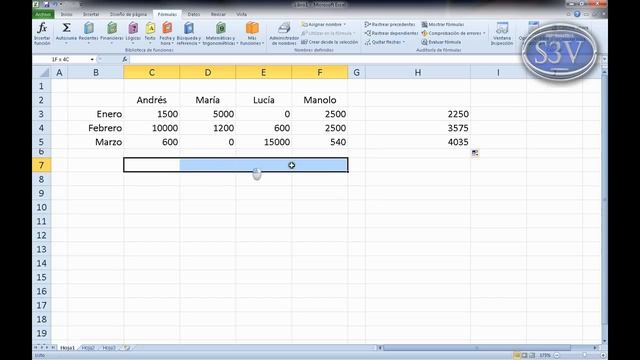The height and width of the screenshot is (360, 640).
Task: Expand the formula bar with the chevron
Action: pyautogui.click(x=604, y=60)
